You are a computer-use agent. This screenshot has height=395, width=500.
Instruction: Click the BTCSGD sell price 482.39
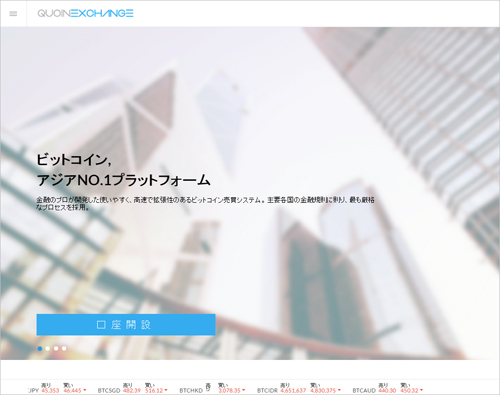[x=132, y=390]
